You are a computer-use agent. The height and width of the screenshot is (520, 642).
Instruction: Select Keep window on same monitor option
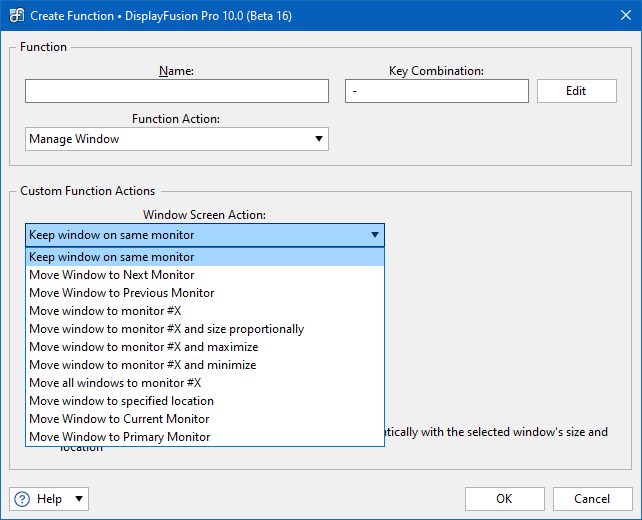(x=205, y=257)
